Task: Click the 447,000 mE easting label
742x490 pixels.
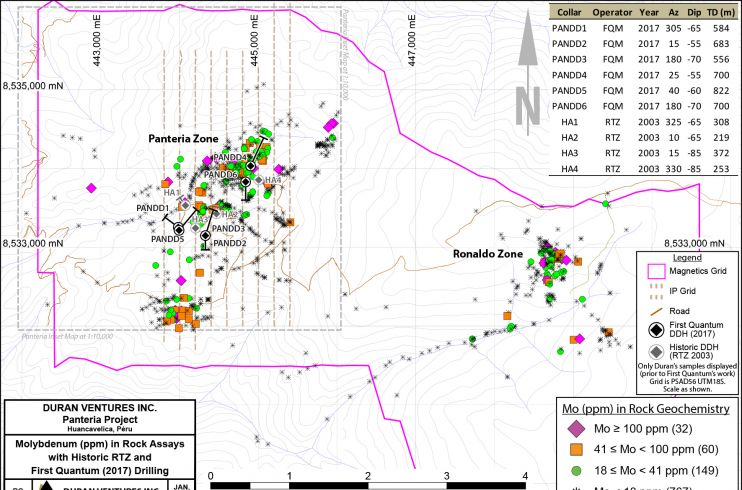Action: pos(412,41)
